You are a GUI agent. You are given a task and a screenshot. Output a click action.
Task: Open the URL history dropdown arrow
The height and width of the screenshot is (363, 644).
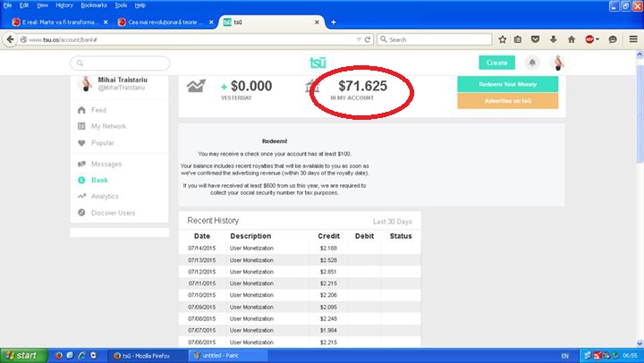pyautogui.click(x=359, y=39)
